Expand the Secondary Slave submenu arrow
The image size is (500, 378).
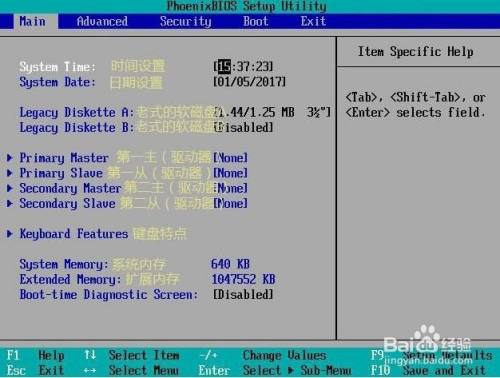tap(10, 203)
